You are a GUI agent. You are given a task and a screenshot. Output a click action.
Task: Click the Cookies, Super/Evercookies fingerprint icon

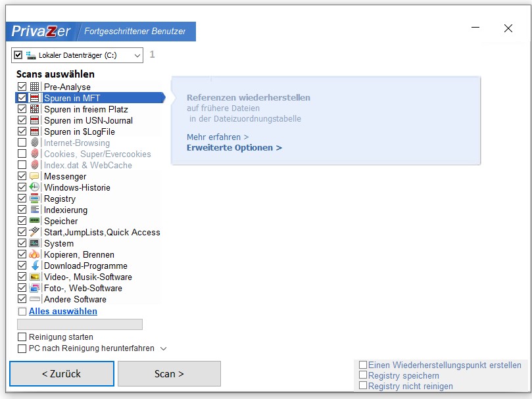(34, 154)
